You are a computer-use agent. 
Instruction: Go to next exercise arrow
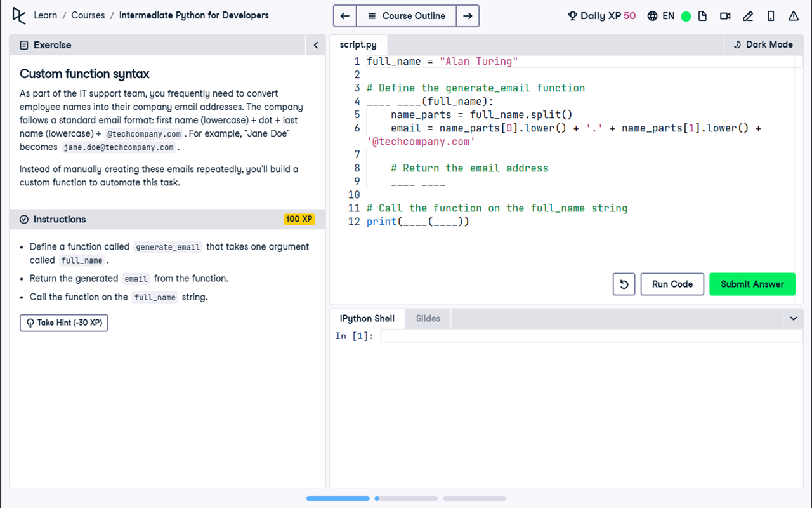(x=468, y=16)
